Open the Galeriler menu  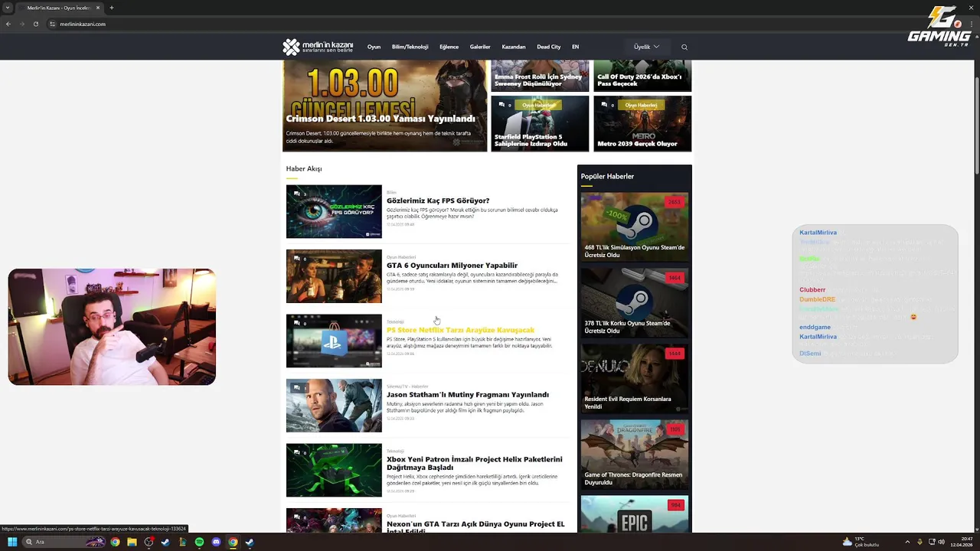click(x=480, y=47)
